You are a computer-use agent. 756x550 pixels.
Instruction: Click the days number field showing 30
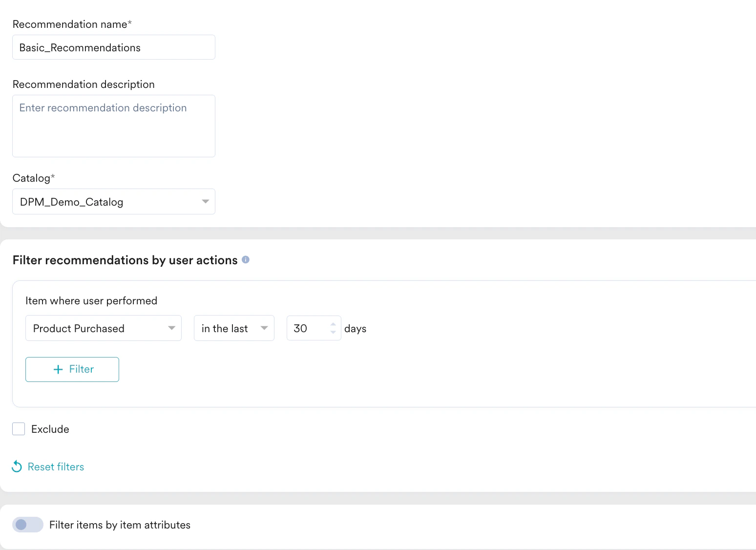(x=308, y=328)
